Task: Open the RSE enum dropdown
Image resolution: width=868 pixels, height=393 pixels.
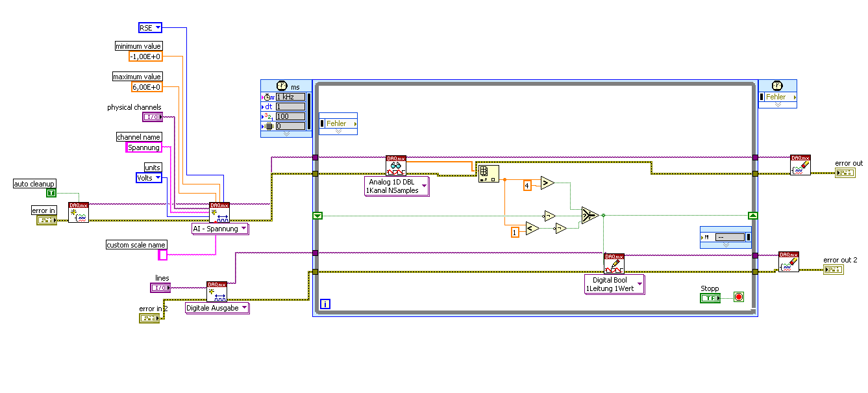Action: click(x=150, y=27)
